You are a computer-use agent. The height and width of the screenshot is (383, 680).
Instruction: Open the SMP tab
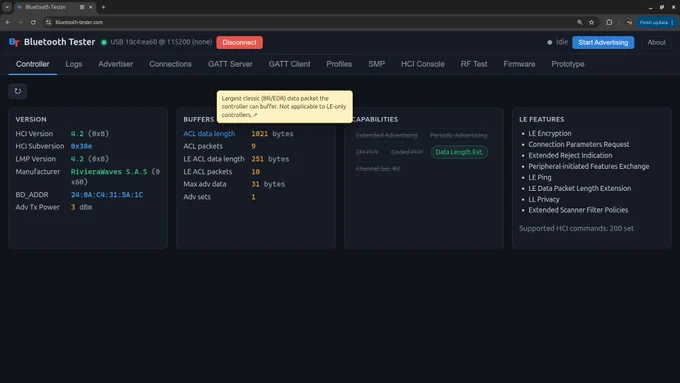tap(376, 64)
